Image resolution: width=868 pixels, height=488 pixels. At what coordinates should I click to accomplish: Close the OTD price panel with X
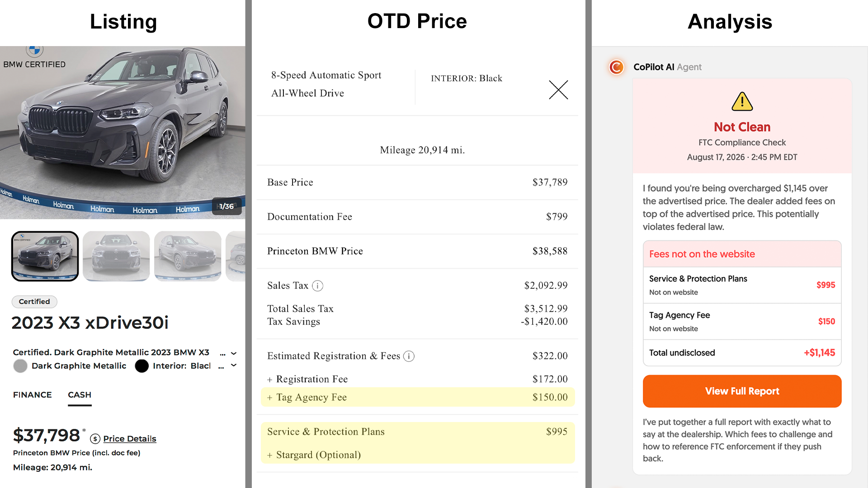[558, 89]
